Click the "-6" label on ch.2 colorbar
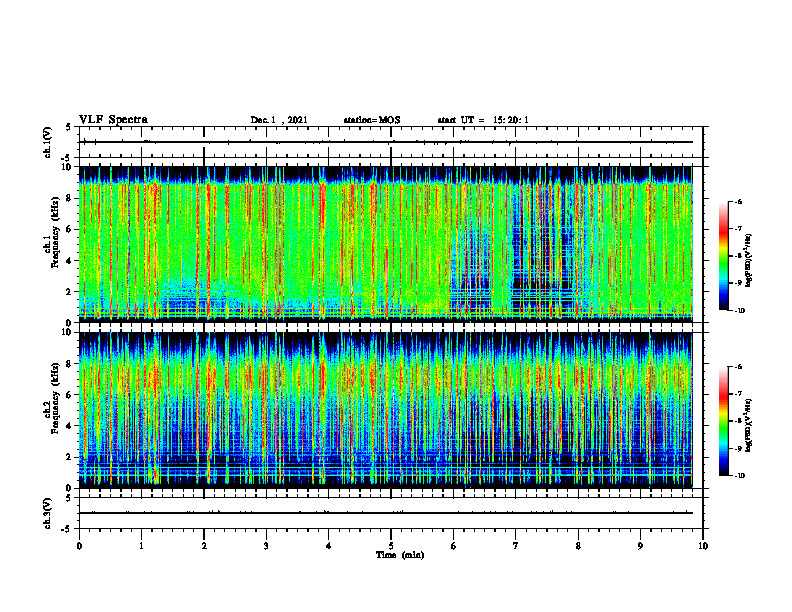This screenshot has width=792, height=612. point(738,367)
